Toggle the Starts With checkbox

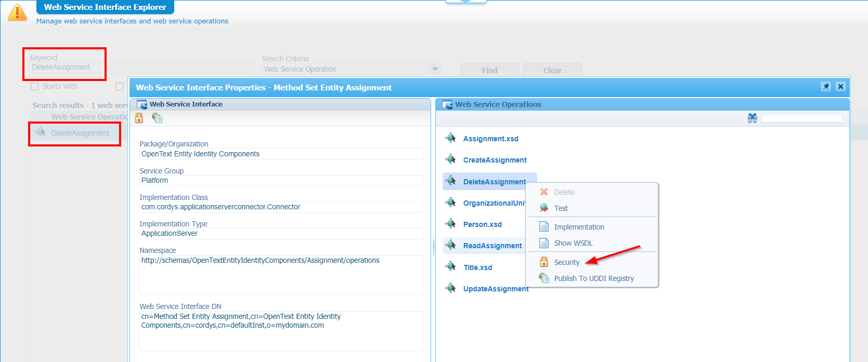click(x=35, y=87)
